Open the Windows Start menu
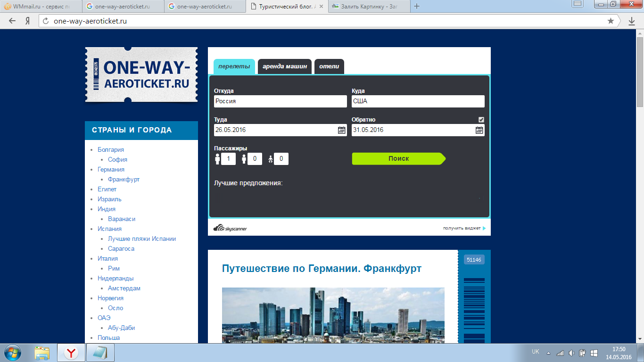 pos(13,352)
